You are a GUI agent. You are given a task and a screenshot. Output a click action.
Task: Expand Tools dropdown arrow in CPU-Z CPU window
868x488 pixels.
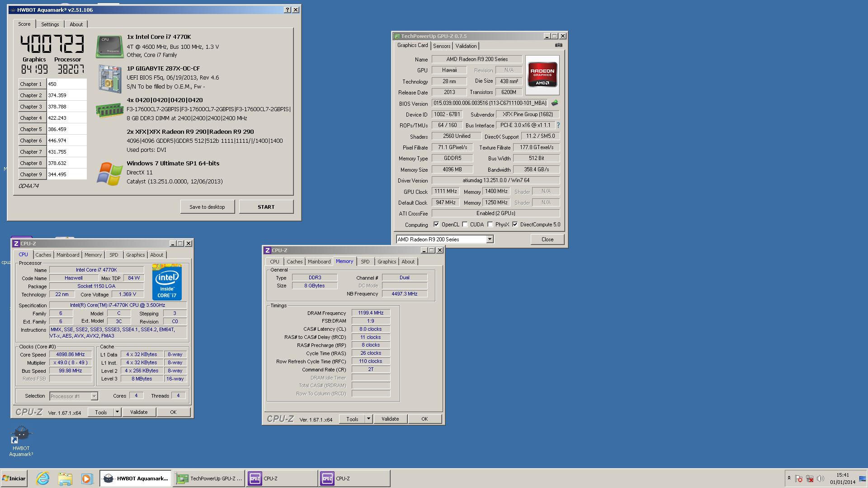tap(117, 412)
